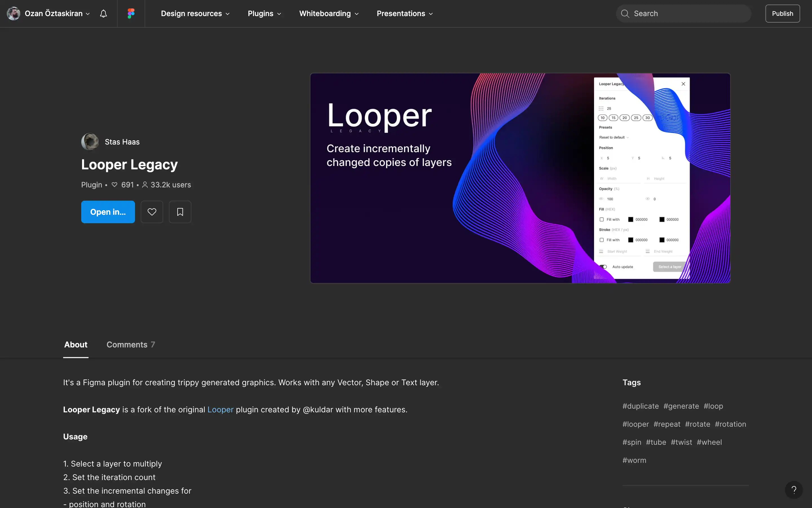Click the #tube tag

point(656,443)
